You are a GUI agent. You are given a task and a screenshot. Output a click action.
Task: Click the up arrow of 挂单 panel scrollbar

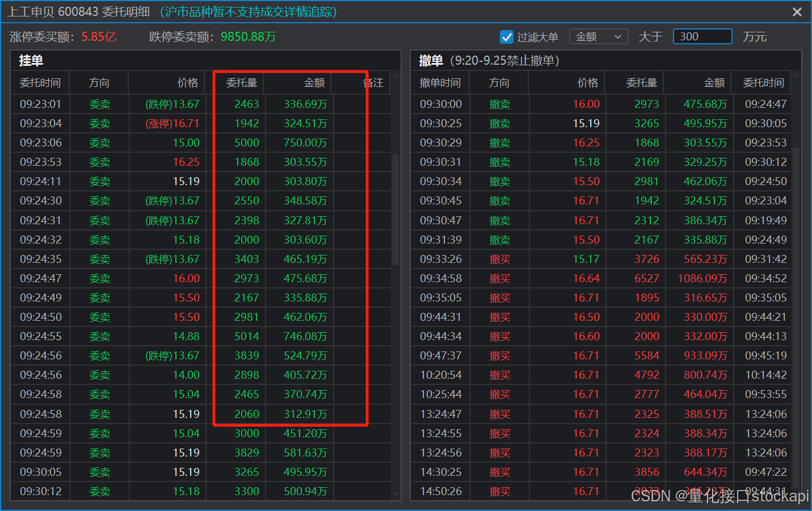pos(396,75)
